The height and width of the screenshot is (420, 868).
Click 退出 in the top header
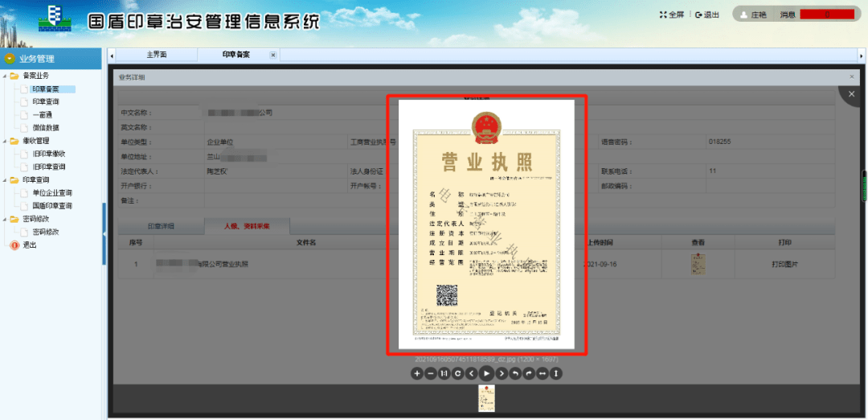point(707,15)
